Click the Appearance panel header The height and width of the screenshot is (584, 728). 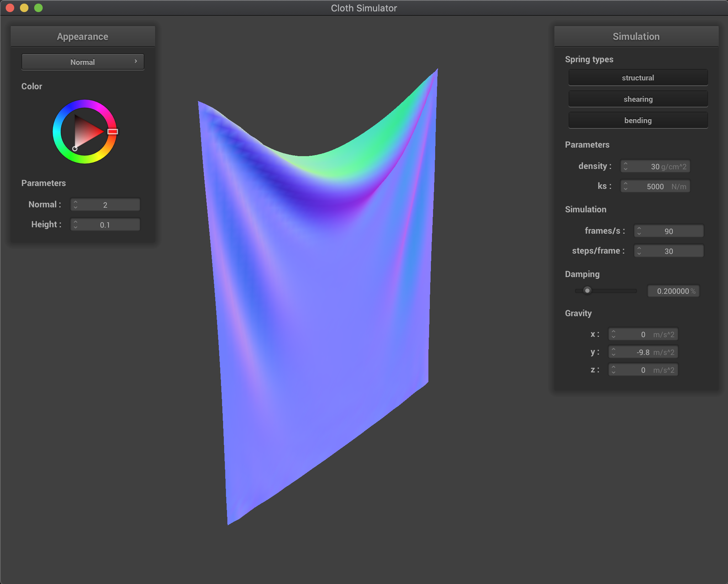click(83, 37)
